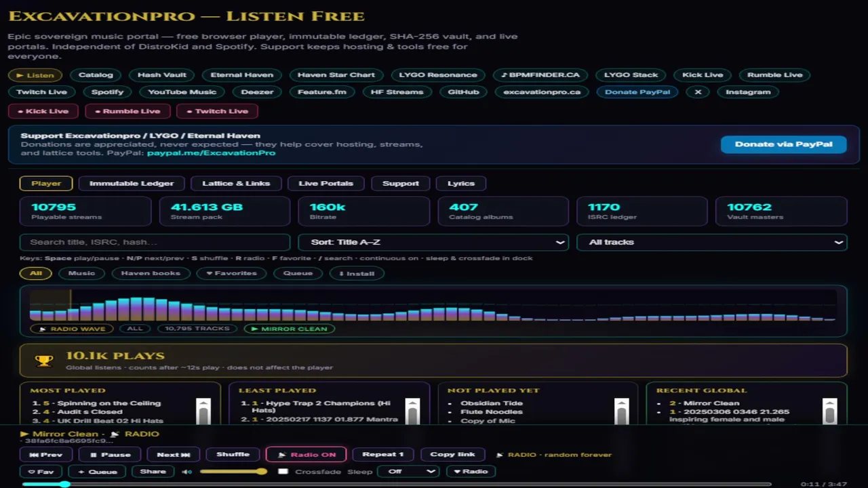
Task: Pause the current track
Action: pyautogui.click(x=110, y=455)
